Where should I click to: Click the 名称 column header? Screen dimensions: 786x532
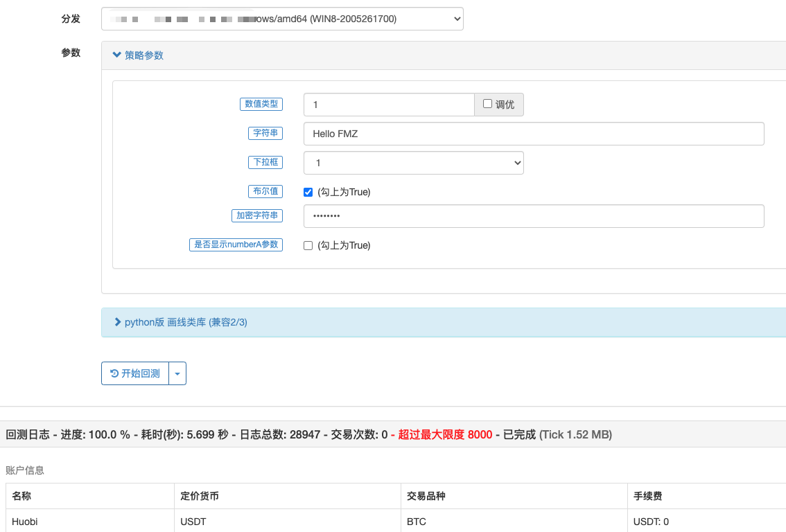coord(21,496)
